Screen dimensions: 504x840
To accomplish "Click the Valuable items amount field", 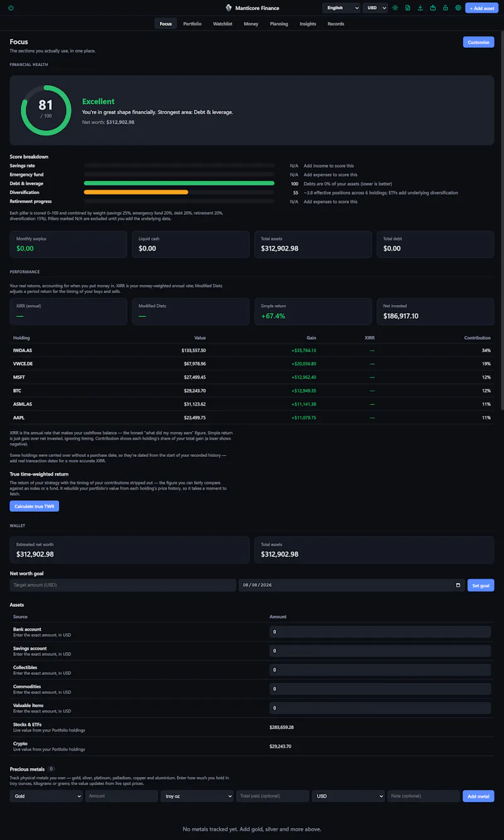I will 380,708.
